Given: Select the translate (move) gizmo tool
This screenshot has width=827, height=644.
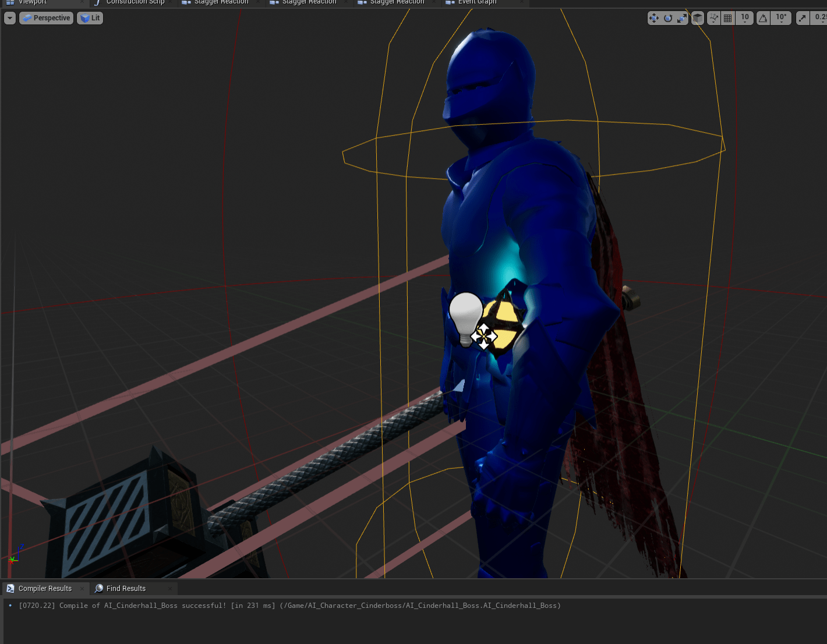Looking at the screenshot, I should point(654,18).
